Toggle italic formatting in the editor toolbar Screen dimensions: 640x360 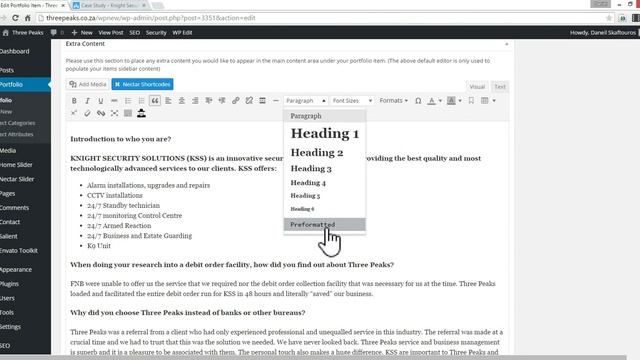pyautogui.click(x=87, y=101)
